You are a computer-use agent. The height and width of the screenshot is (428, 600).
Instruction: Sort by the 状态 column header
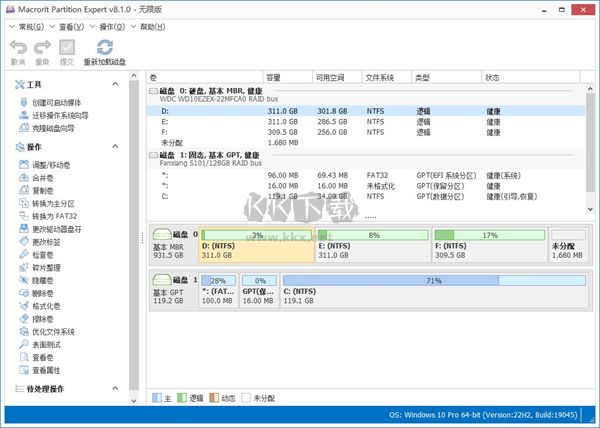(531, 78)
